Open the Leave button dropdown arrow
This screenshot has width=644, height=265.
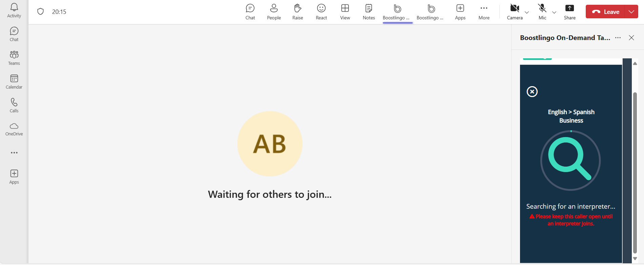[x=631, y=12]
